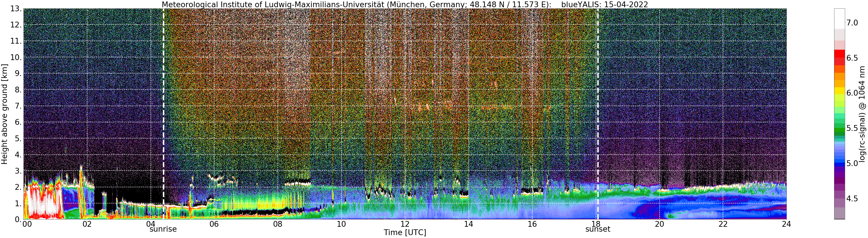The width and height of the screenshot is (868, 238).
Task: Click the '16' time tick label
Action: [x=532, y=224]
